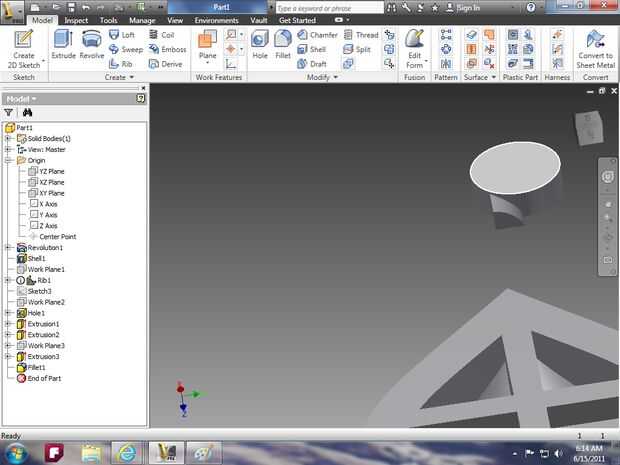This screenshot has width=620, height=465.
Task: Switch to the Inspect tab
Action: click(x=76, y=20)
